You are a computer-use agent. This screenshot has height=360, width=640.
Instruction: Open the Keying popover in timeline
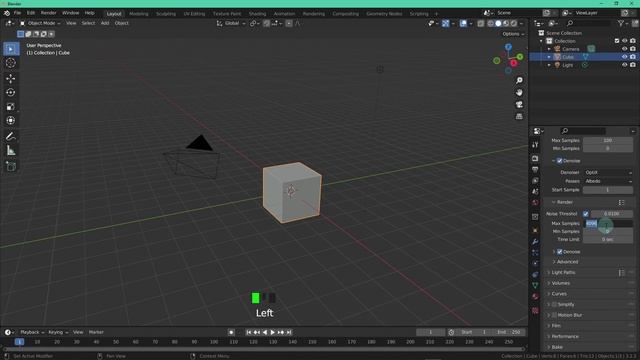point(58,332)
